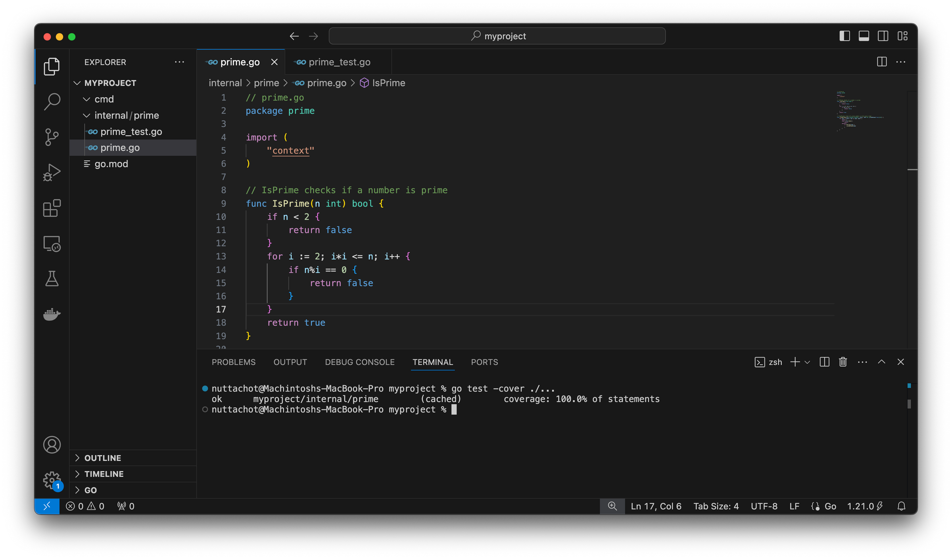The image size is (952, 560).
Task: Toggle the primary sidebar visibility
Action: click(x=845, y=36)
